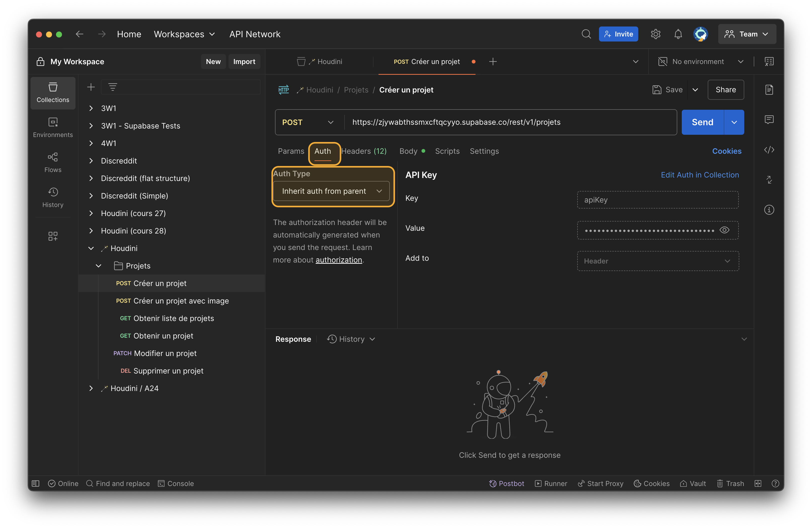Click Start Proxy in the status bar
The height and width of the screenshot is (528, 812).
600,483
